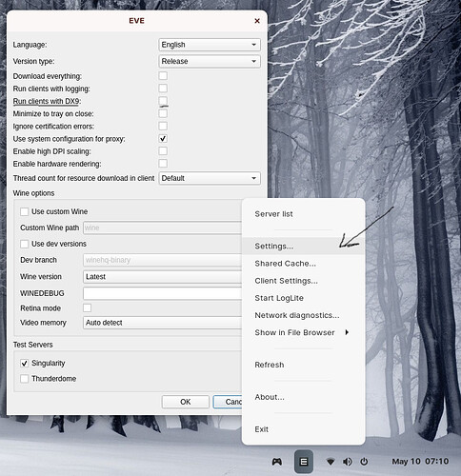Image resolution: width=461 pixels, height=476 pixels.
Task: Enable Download everything checkbox
Action: tap(163, 76)
